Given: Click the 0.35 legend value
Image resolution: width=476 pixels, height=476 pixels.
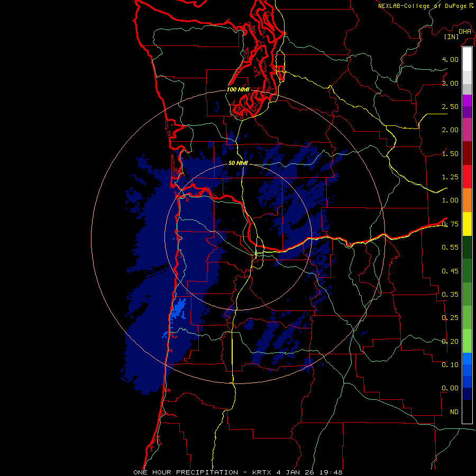Looking at the screenshot, I should (450, 295).
